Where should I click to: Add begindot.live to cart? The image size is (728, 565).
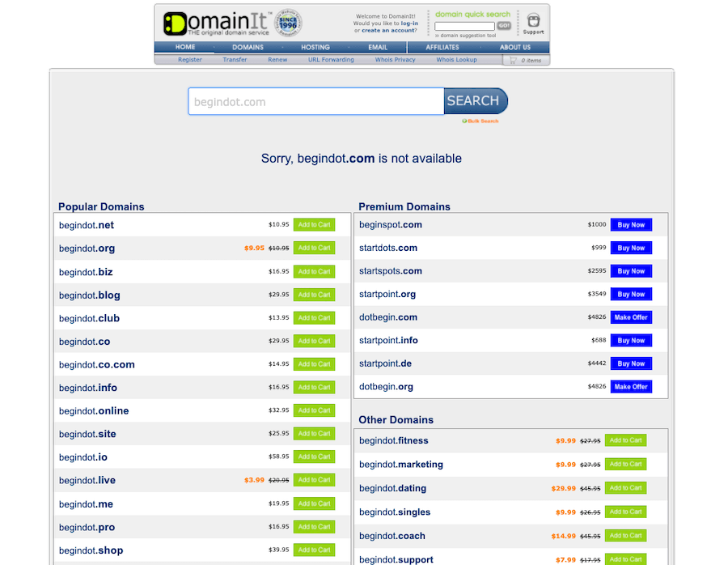315,480
